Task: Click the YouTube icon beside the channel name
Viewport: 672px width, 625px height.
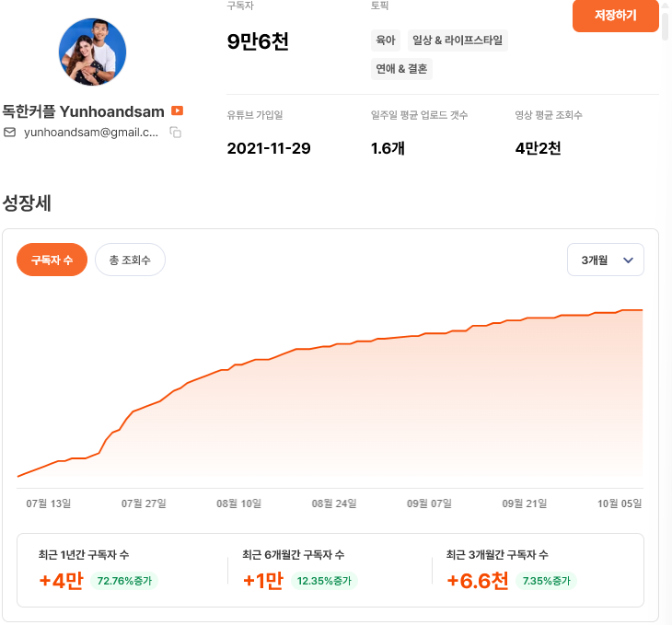Action: click(178, 111)
